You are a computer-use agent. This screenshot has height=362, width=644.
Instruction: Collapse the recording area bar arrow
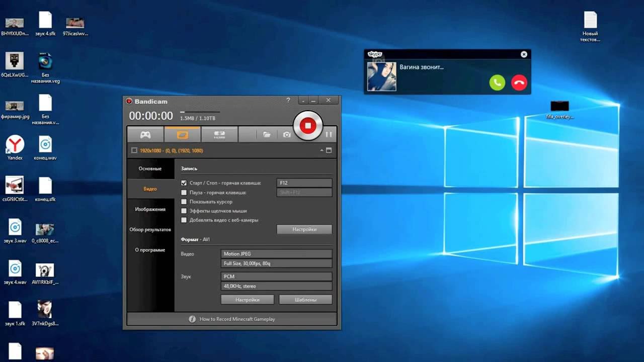(321, 150)
